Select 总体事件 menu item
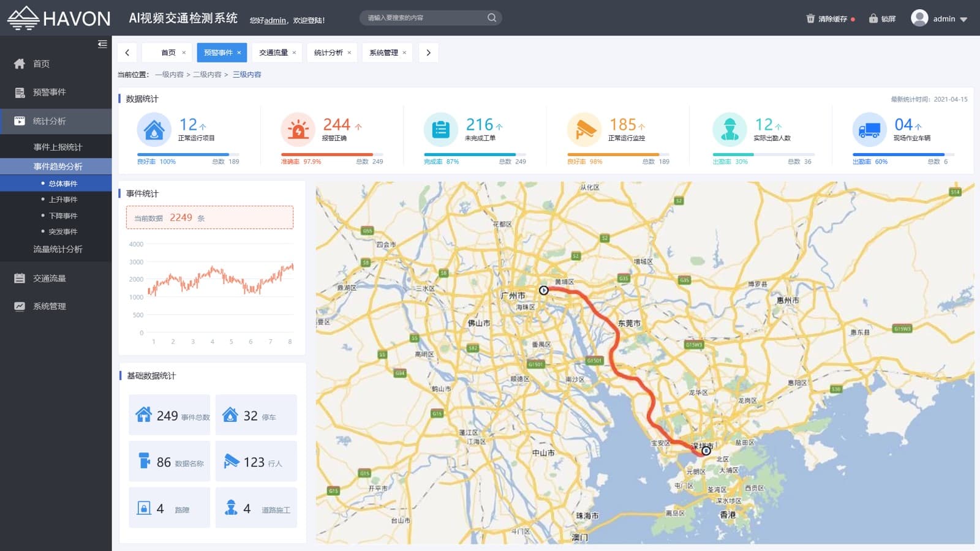The image size is (980, 551). [x=56, y=184]
